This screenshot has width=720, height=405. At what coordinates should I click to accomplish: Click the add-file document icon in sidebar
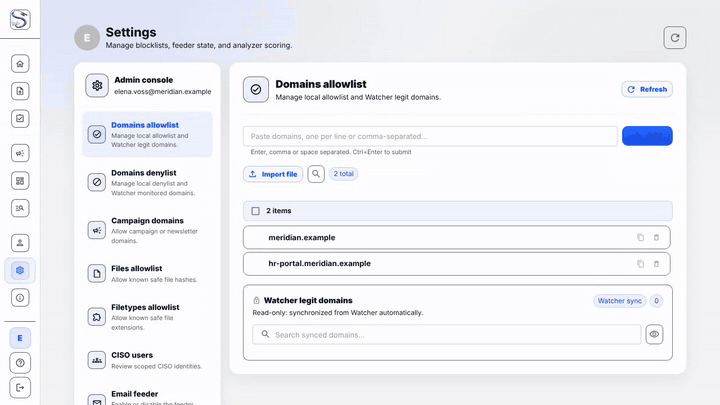point(20,91)
